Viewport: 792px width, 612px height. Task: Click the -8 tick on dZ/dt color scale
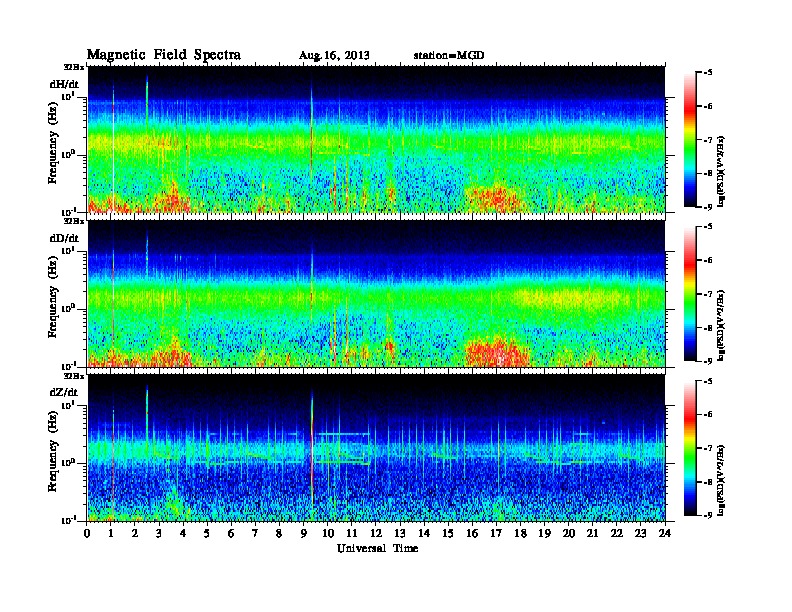pos(708,482)
